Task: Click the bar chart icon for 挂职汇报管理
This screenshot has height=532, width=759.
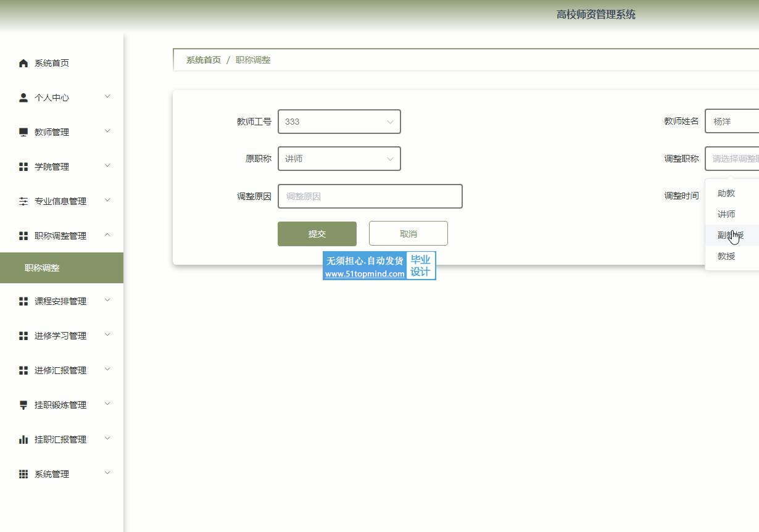Action: 23,439
